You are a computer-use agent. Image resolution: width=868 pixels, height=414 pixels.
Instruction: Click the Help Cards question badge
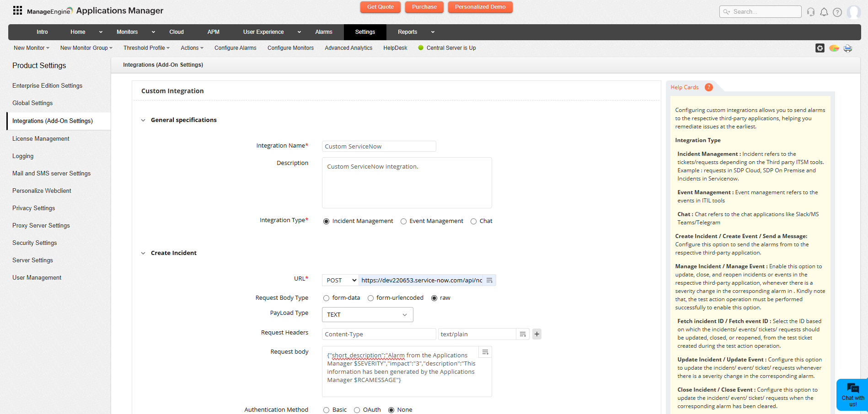tap(709, 87)
